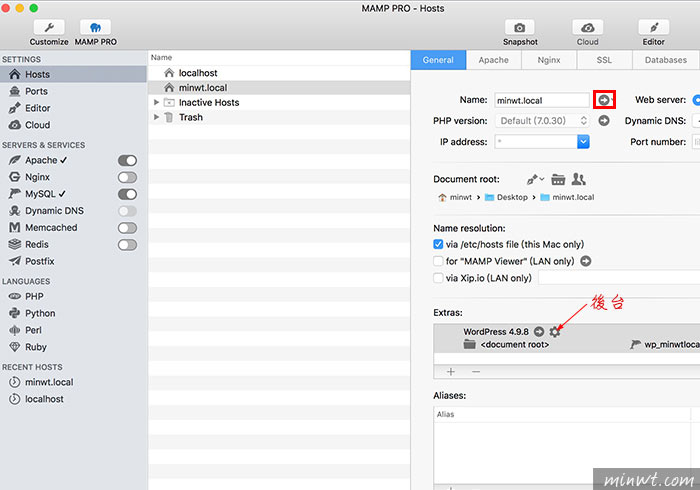The image size is (700, 490).
Task: Select Dynamic DNS sidebar entry
Action: (x=54, y=211)
